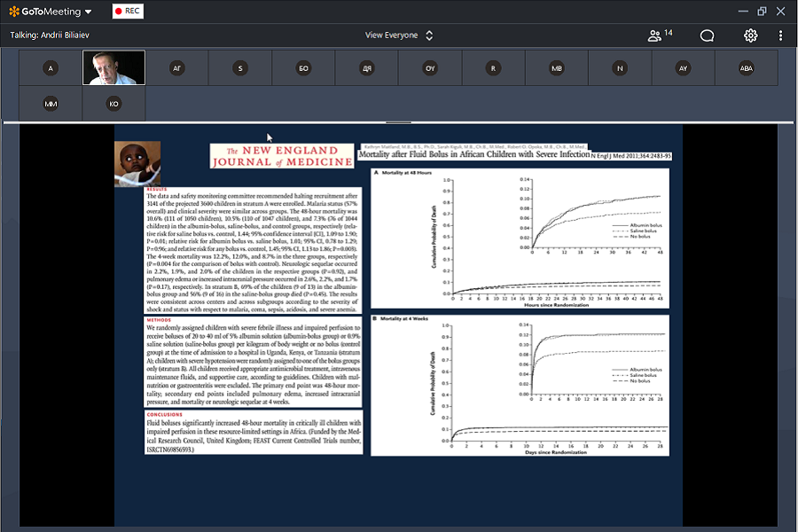798x532 pixels.
Task: Select participant avatar AY
Action: point(683,67)
